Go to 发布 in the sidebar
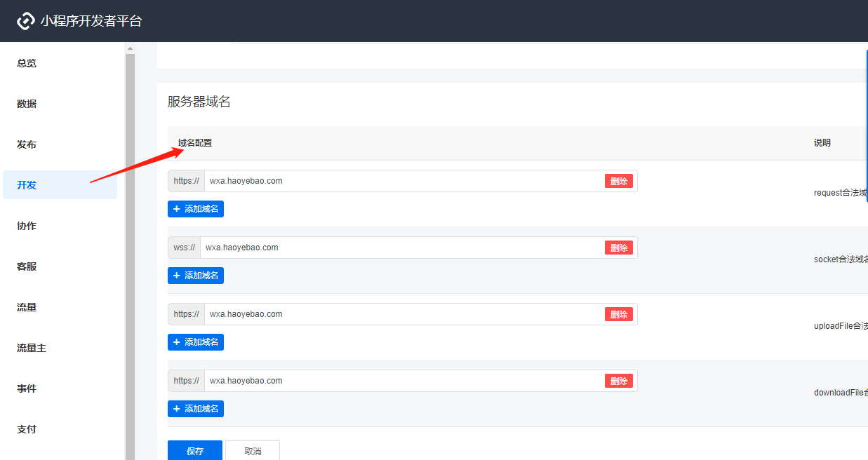 pos(27,144)
